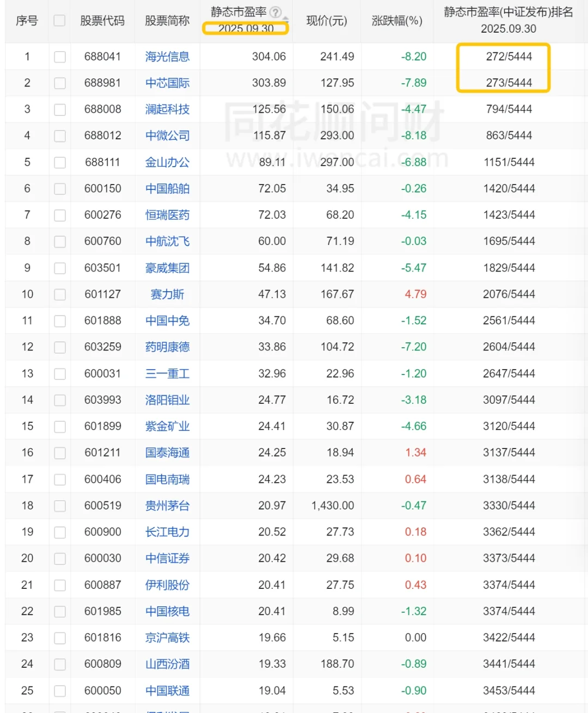Open the 国电南瑞 stock link
The width and height of the screenshot is (588, 713).
[x=167, y=480]
